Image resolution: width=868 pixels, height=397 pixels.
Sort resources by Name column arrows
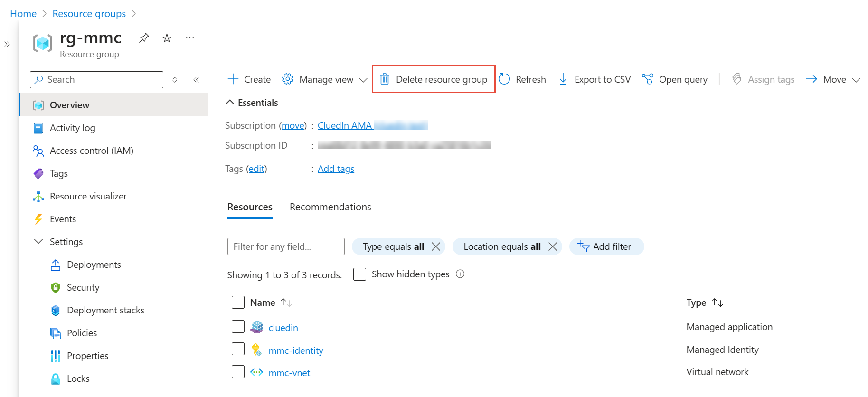[286, 302]
